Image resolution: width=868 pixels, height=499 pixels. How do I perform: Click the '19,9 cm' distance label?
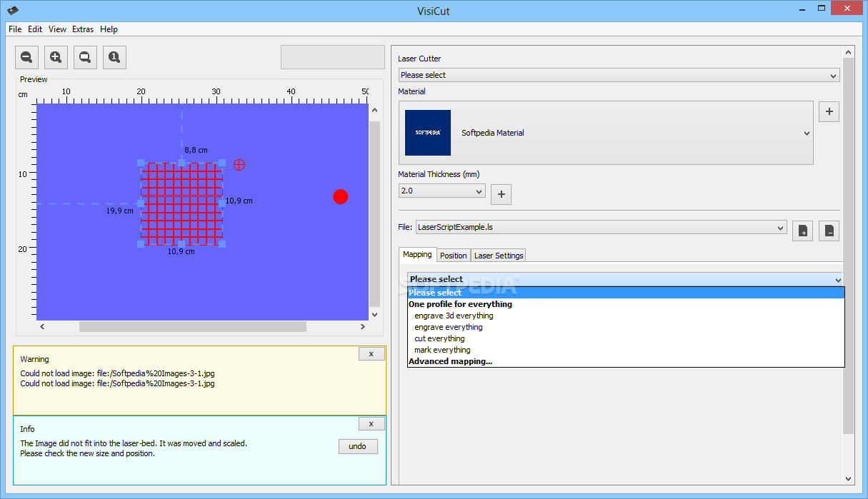120,211
